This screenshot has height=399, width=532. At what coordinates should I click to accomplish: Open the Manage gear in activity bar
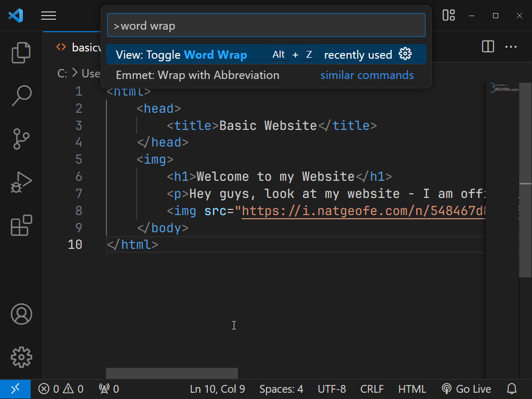tap(21, 357)
